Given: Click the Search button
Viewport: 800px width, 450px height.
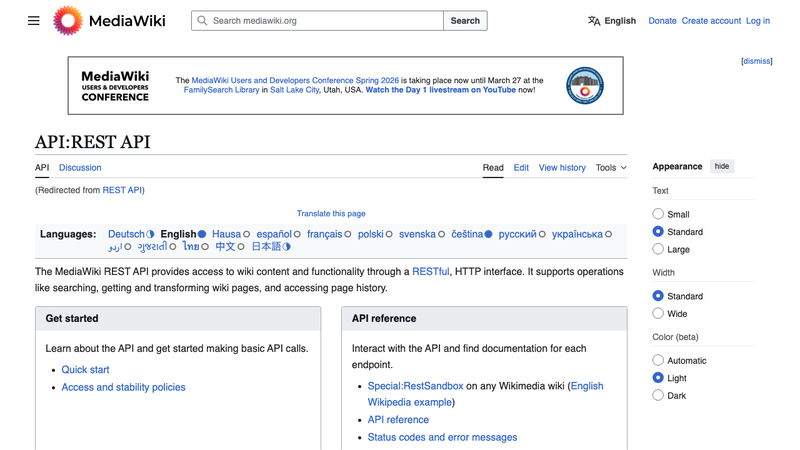Looking at the screenshot, I should (465, 21).
